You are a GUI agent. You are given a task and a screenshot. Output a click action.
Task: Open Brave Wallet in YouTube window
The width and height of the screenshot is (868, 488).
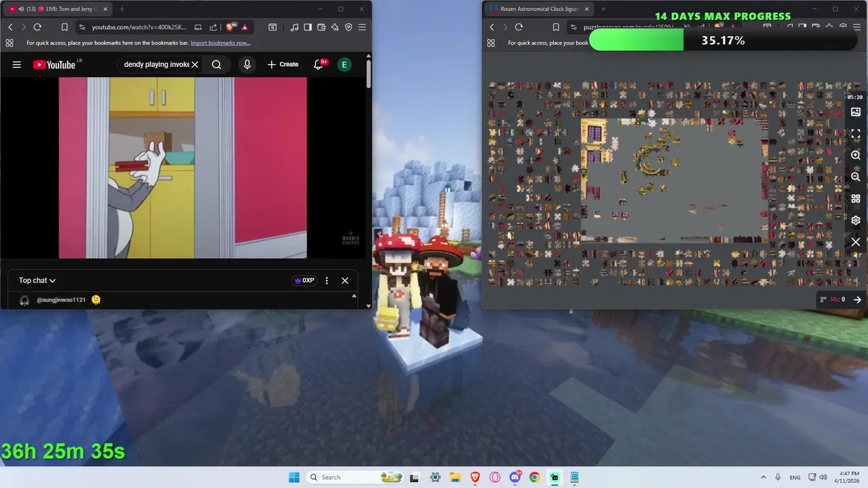click(321, 27)
